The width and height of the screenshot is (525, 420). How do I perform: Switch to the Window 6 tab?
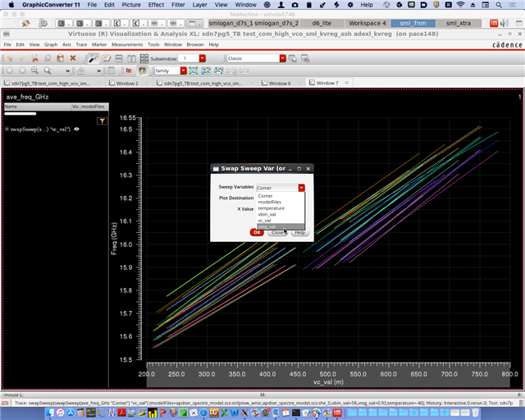[x=279, y=83]
